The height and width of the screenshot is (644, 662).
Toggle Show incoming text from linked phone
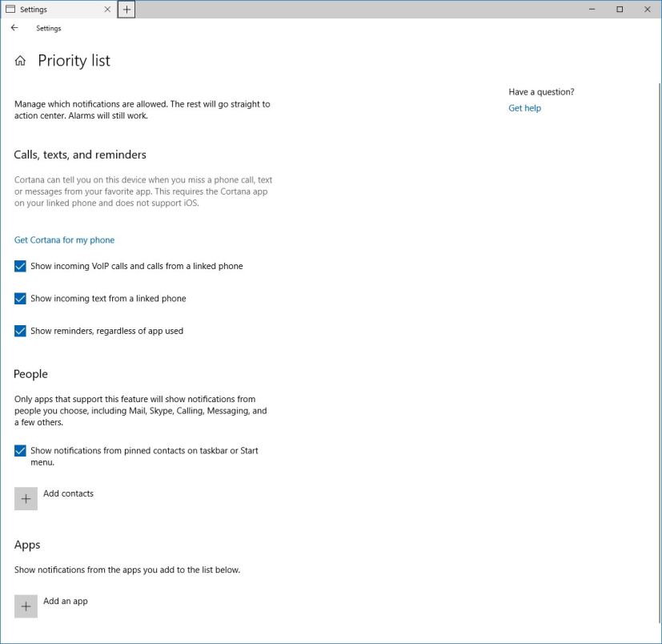pyautogui.click(x=20, y=299)
